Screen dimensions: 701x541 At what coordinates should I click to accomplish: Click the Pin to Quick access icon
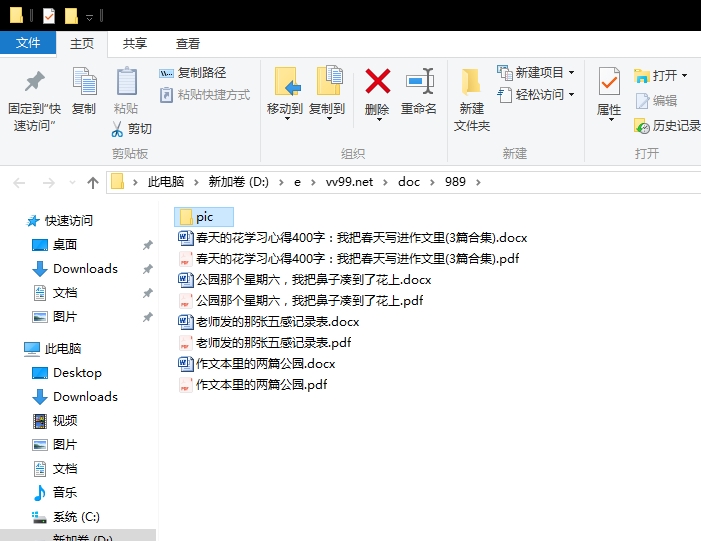[34, 82]
